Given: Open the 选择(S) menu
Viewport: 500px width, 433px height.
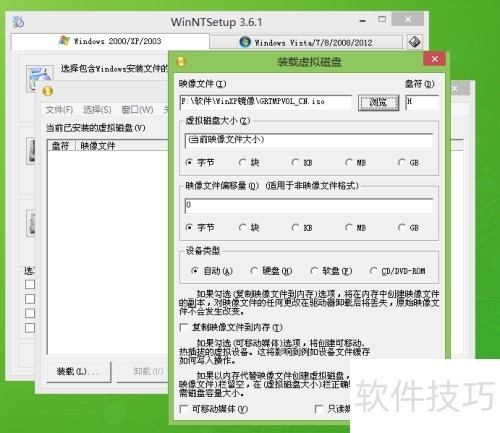Looking at the screenshot, I should pos(97,110).
